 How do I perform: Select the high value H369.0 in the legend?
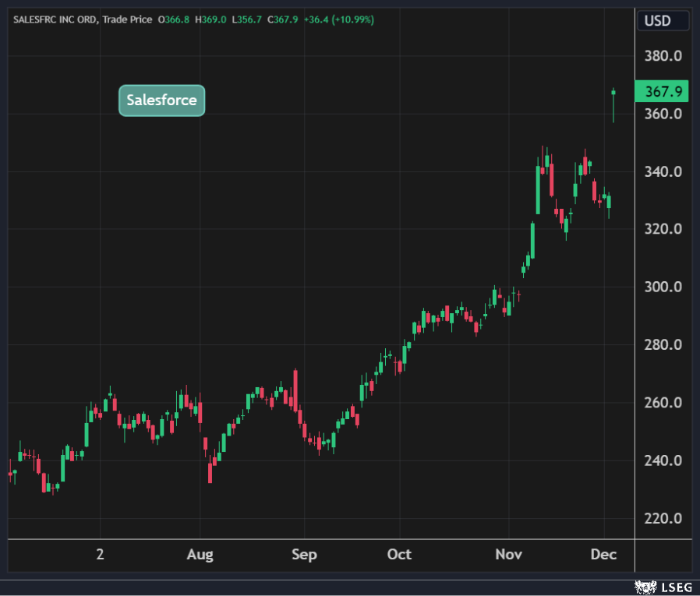point(210,19)
